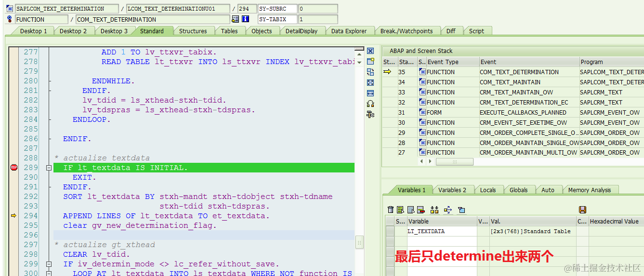Open the Objects tab
Image resolution: width=644 pixels, height=276 pixels.
pyautogui.click(x=262, y=31)
